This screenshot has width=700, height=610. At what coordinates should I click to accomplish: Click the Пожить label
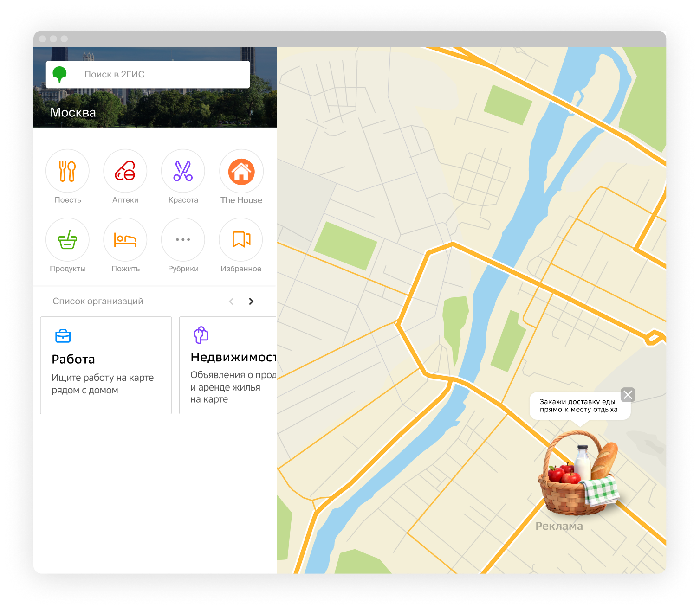(126, 269)
